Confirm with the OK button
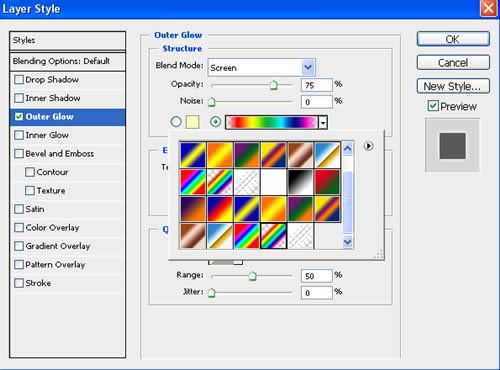 (x=453, y=39)
